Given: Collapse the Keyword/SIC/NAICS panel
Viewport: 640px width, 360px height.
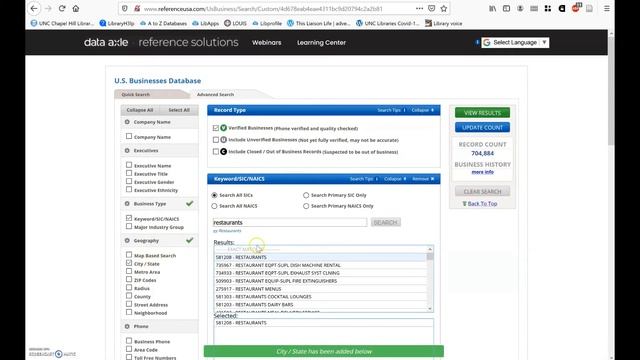Looking at the screenshot, I should pos(395,179).
